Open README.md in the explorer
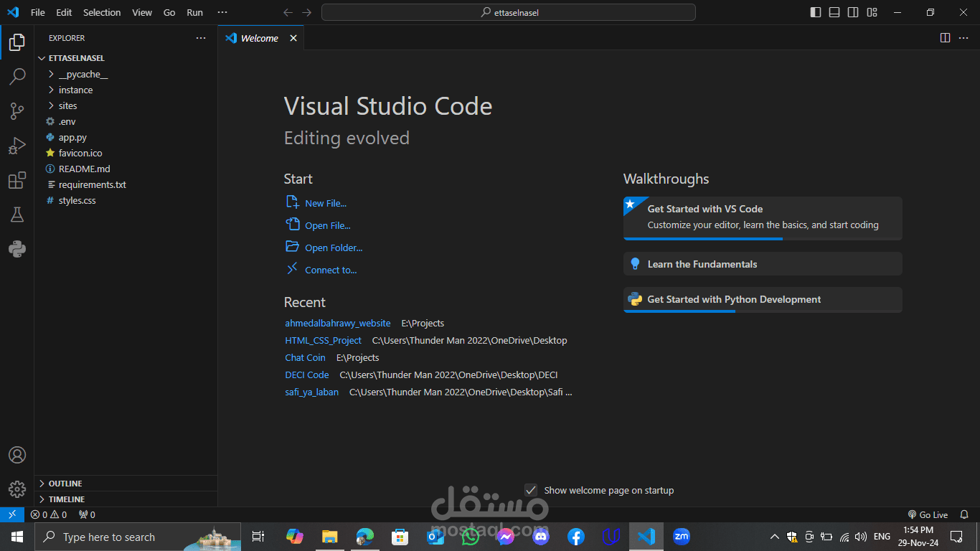The height and width of the screenshot is (551, 980). [x=126, y=169]
